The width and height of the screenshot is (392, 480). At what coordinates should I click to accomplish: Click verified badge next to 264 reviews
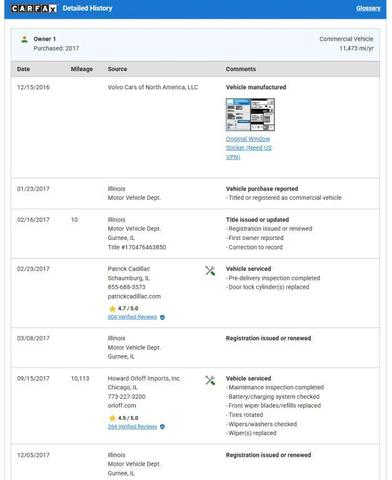[162, 427]
